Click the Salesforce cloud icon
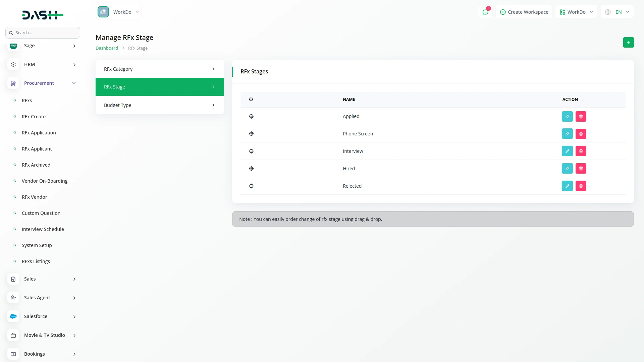The height and width of the screenshot is (362, 644). coord(13,316)
